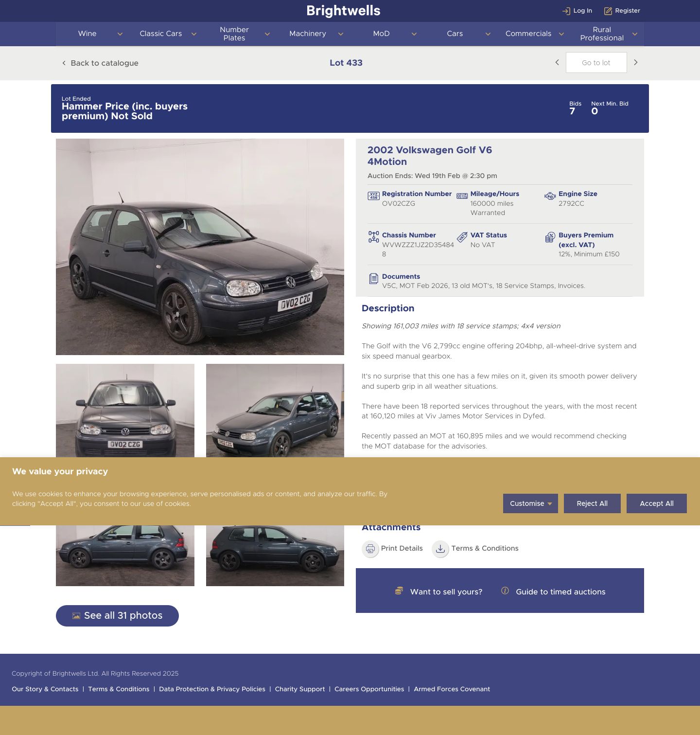Click the Go to lot input field
The width and height of the screenshot is (700, 735).
pos(596,62)
